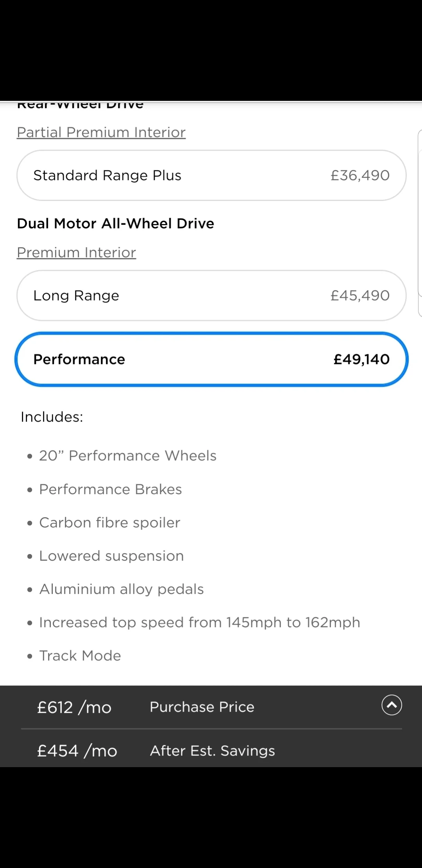This screenshot has width=422, height=868.
Task: Click the £49,140 Performance price
Action: pos(361,359)
